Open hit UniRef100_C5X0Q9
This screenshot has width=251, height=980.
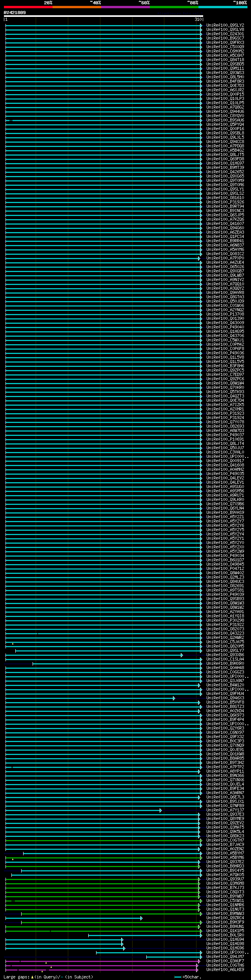(225, 47)
